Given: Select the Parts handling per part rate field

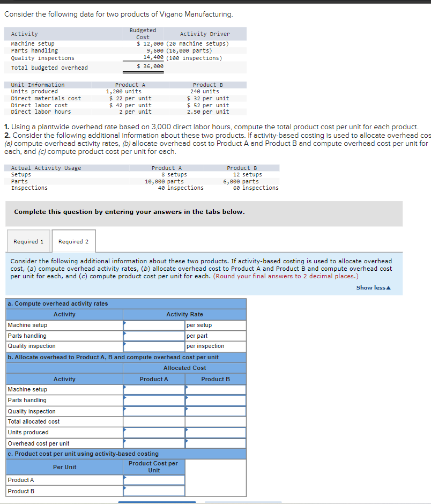Looking at the screenshot, I should pyautogui.click(x=155, y=336).
